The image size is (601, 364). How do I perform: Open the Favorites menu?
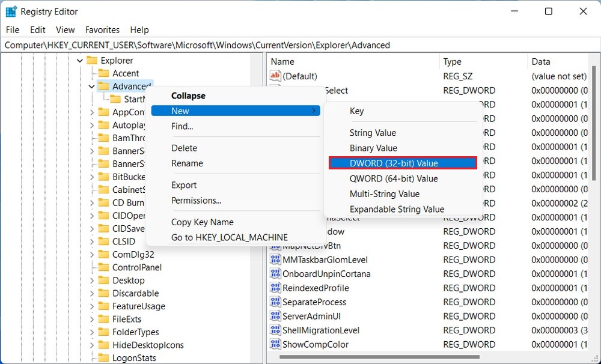tap(102, 29)
